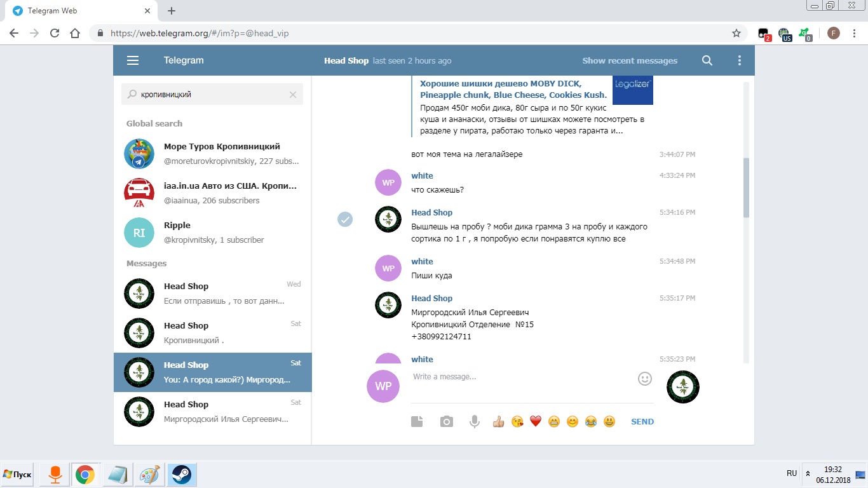Open Head Shop message from Wed
Viewport: 868px width, 488px height.
click(x=213, y=294)
